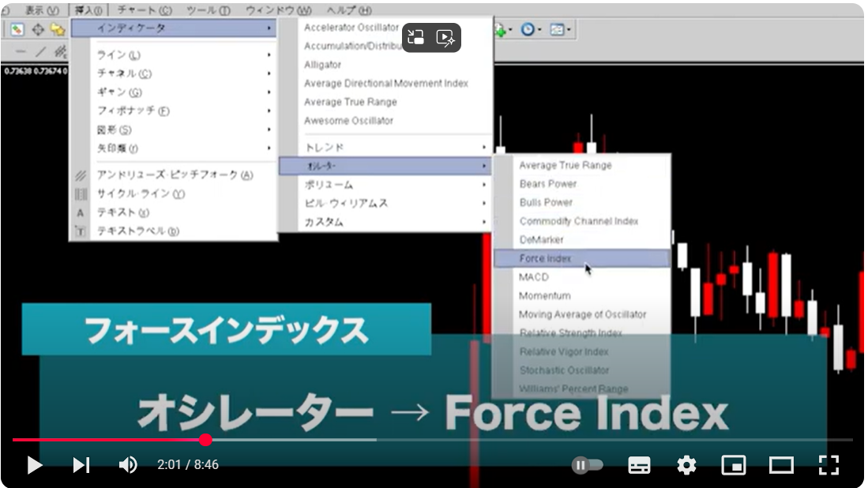The image size is (868, 488).
Task: Open the ツール (Tools) menu
Action: click(209, 10)
